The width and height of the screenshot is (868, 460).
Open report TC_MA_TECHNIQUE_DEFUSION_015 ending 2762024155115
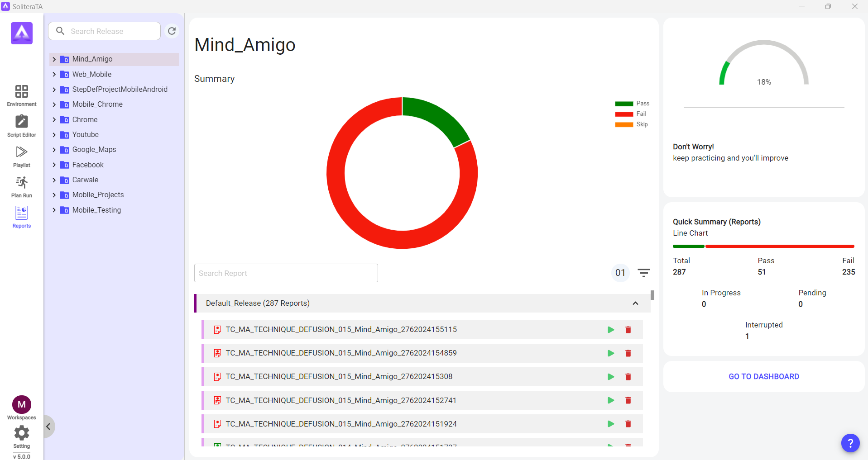pos(341,330)
